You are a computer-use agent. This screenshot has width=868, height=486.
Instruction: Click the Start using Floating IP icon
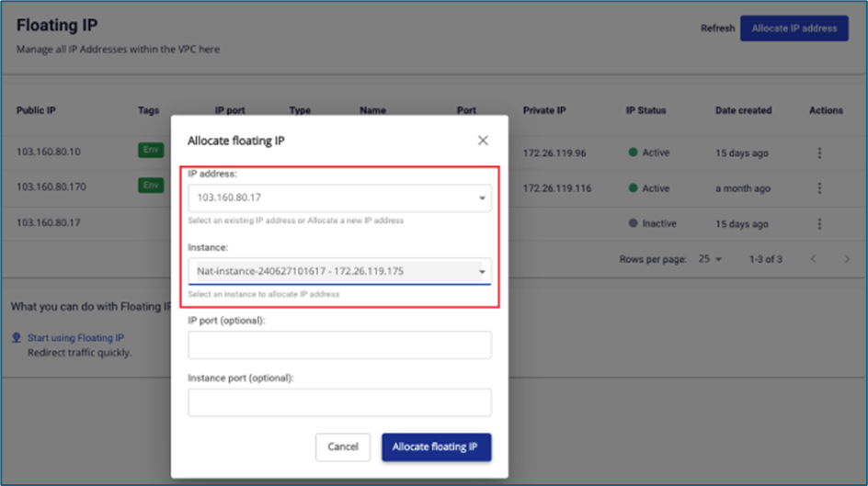(17, 338)
